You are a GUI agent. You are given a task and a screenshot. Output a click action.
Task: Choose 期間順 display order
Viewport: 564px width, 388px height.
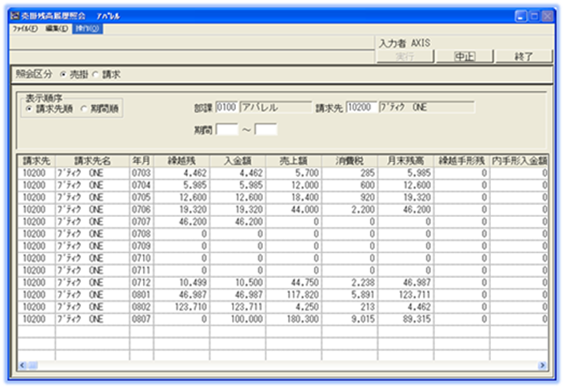coord(84,109)
